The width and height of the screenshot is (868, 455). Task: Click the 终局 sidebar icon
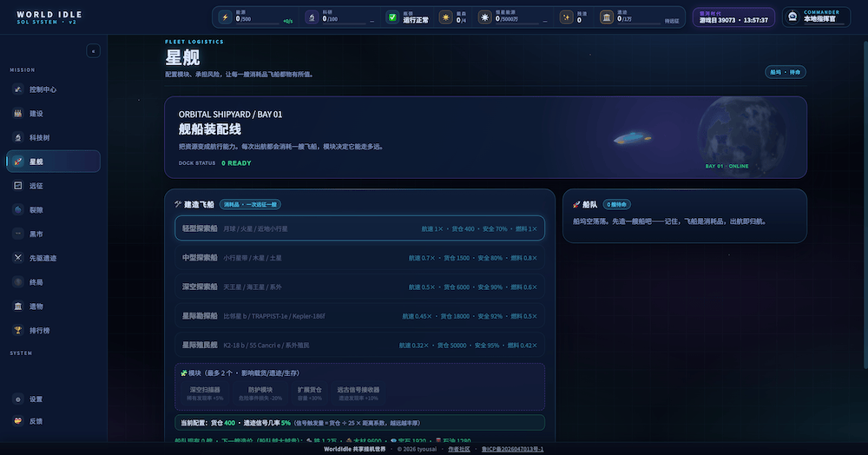point(17,281)
